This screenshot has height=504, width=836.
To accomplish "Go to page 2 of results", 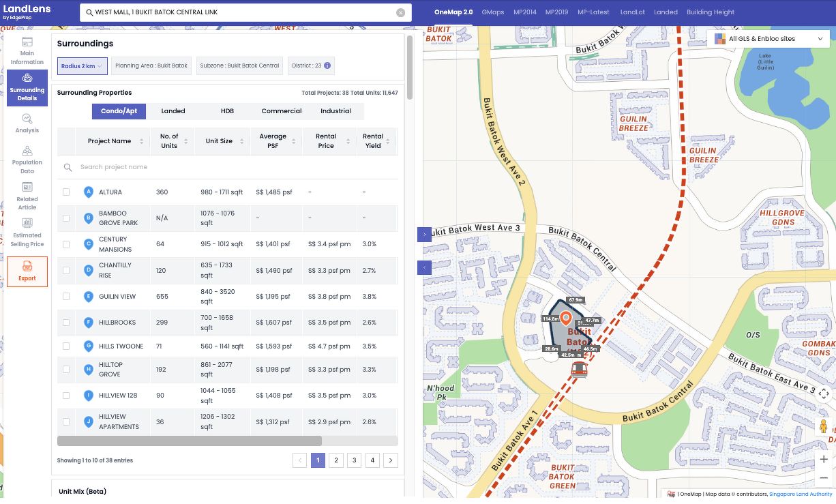I will click(335, 460).
